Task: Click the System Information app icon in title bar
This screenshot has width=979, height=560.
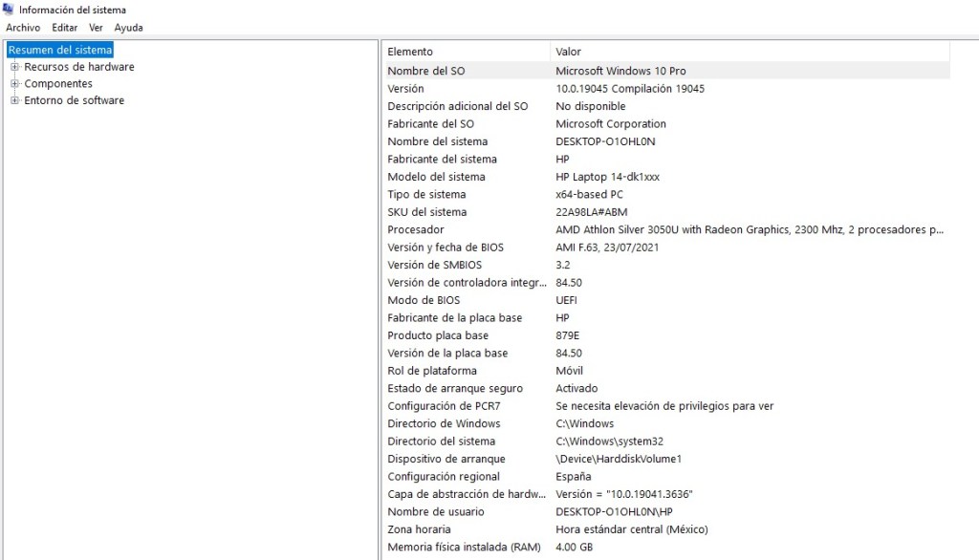Action: [9, 10]
